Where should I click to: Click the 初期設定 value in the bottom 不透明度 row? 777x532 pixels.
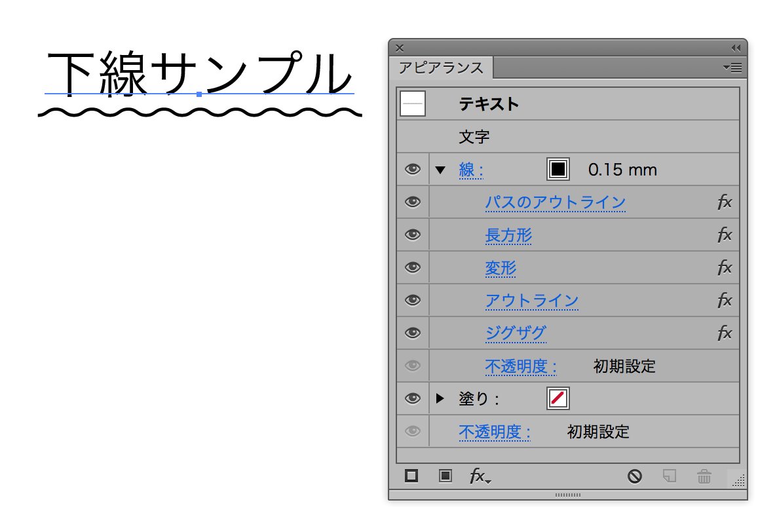tap(598, 432)
